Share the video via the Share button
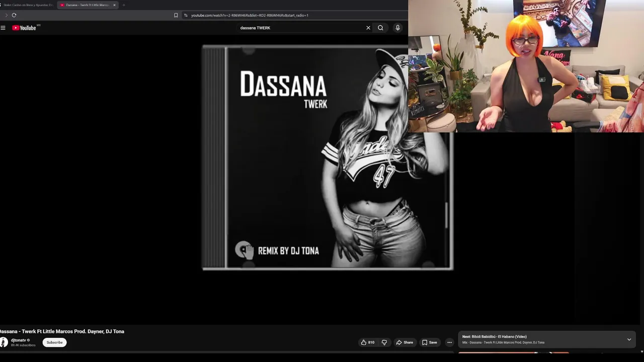 [405, 342]
